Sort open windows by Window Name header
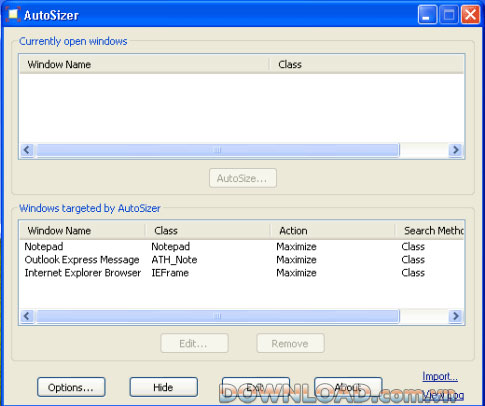485x406 pixels. (x=144, y=64)
